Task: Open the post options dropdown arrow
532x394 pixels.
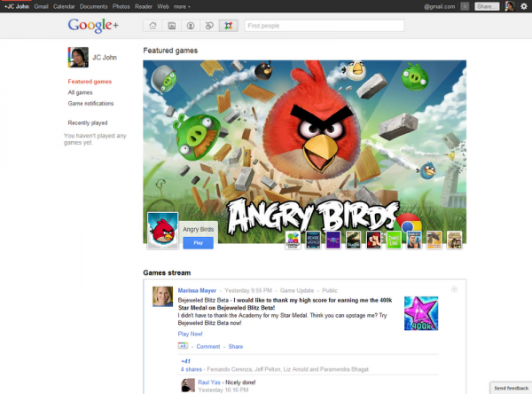Action: (454, 289)
